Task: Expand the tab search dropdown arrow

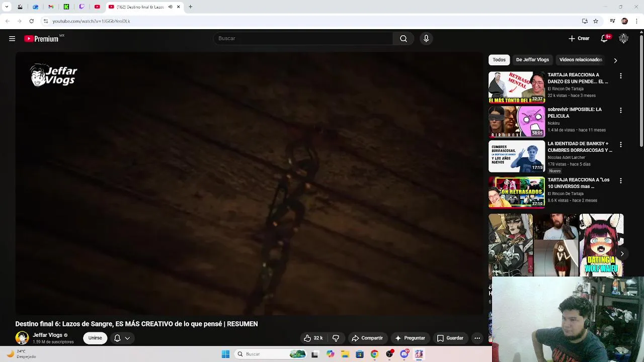Action: [x=7, y=7]
